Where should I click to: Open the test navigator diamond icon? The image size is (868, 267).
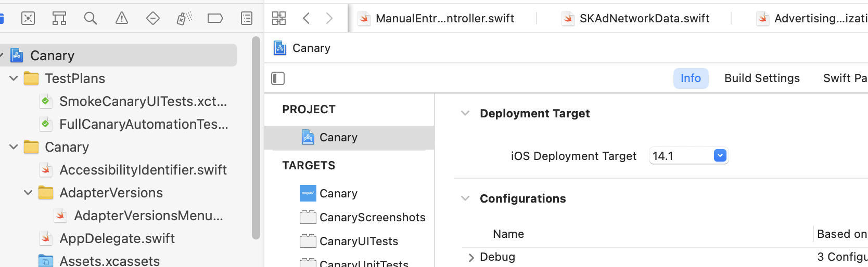click(x=153, y=19)
